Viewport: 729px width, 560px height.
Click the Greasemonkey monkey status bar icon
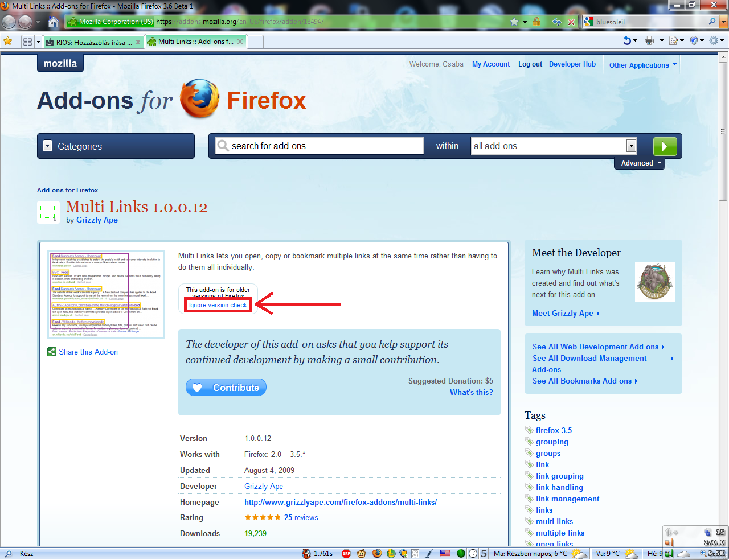[361, 553]
